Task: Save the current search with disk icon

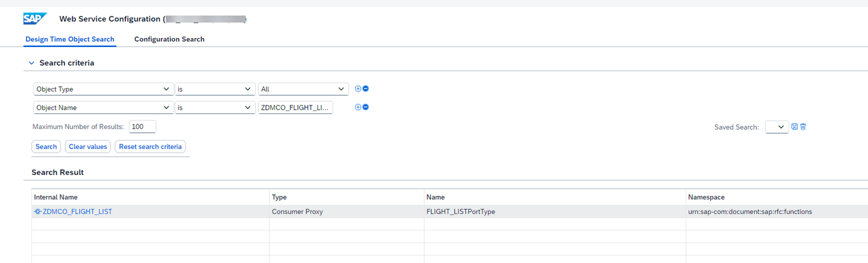Action: click(x=794, y=127)
